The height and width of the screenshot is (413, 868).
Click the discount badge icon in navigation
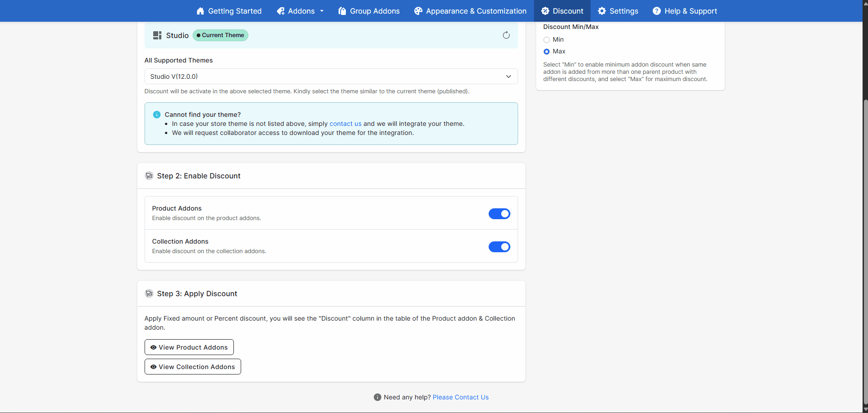[545, 11]
